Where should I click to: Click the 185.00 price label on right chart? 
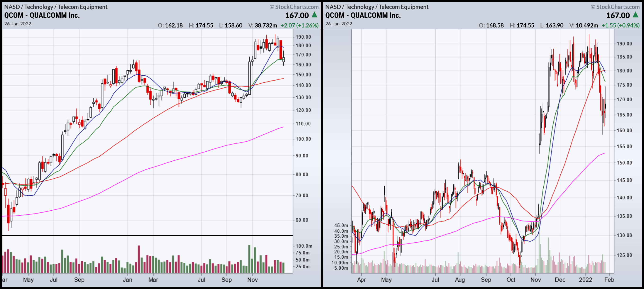(x=624, y=57)
